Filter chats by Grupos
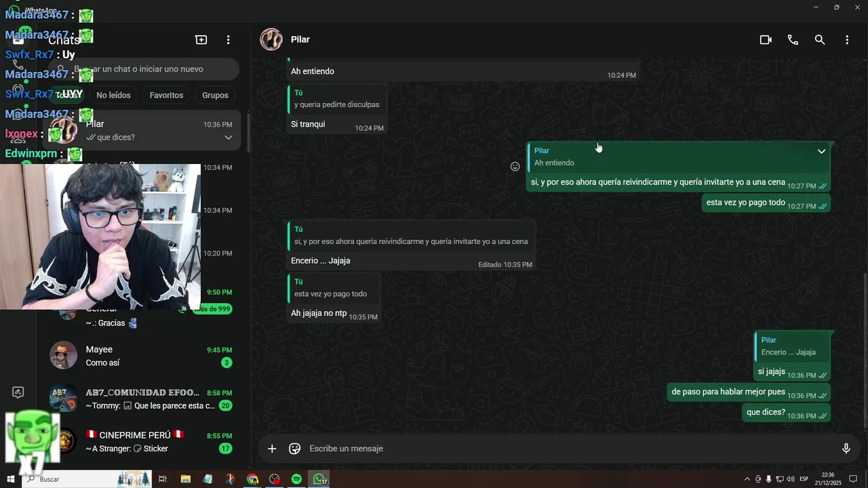Screen dimensions: 868x488 coord(215,96)
